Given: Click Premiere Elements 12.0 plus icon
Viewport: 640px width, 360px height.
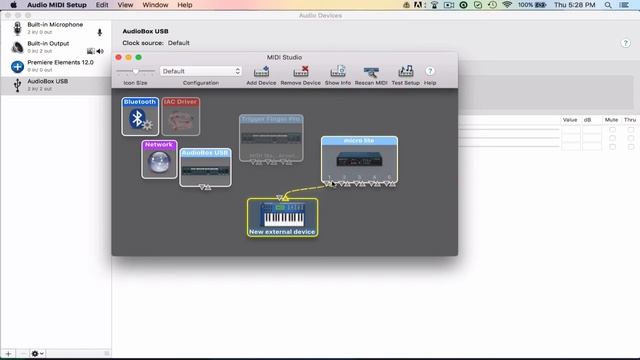Looking at the screenshot, I should [x=17, y=67].
